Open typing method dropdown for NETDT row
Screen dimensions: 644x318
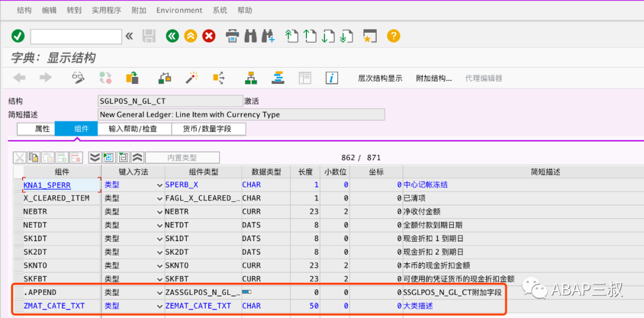pyautogui.click(x=160, y=225)
